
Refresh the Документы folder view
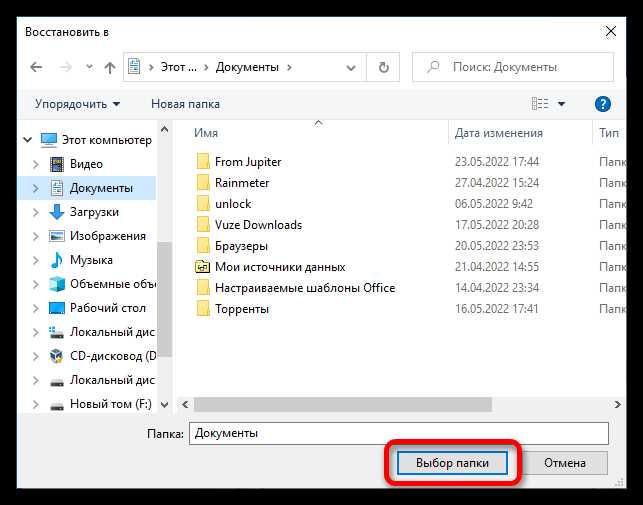pos(383,67)
